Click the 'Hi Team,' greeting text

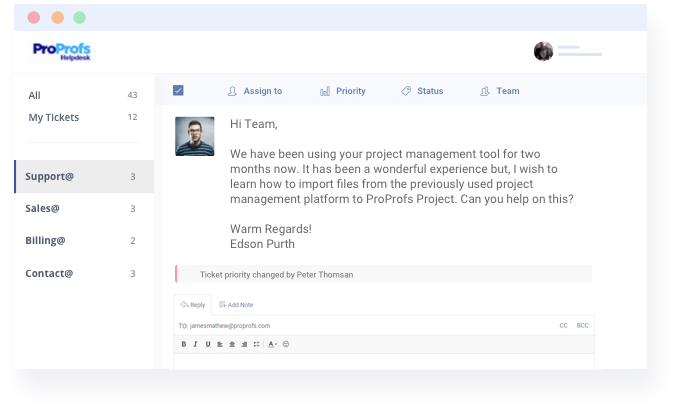tap(254, 124)
